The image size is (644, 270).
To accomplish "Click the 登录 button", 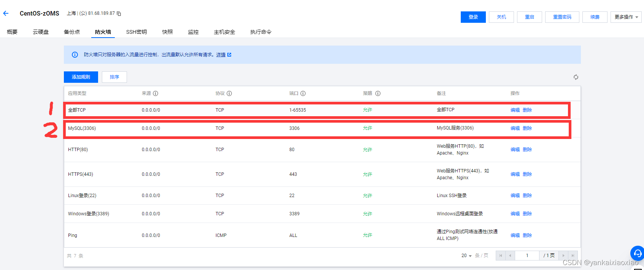I will click(x=473, y=17).
